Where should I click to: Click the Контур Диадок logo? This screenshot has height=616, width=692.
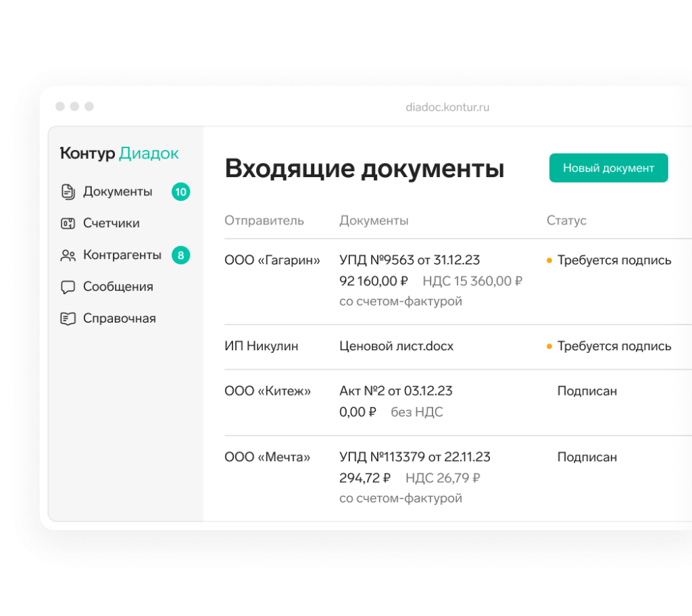click(120, 153)
